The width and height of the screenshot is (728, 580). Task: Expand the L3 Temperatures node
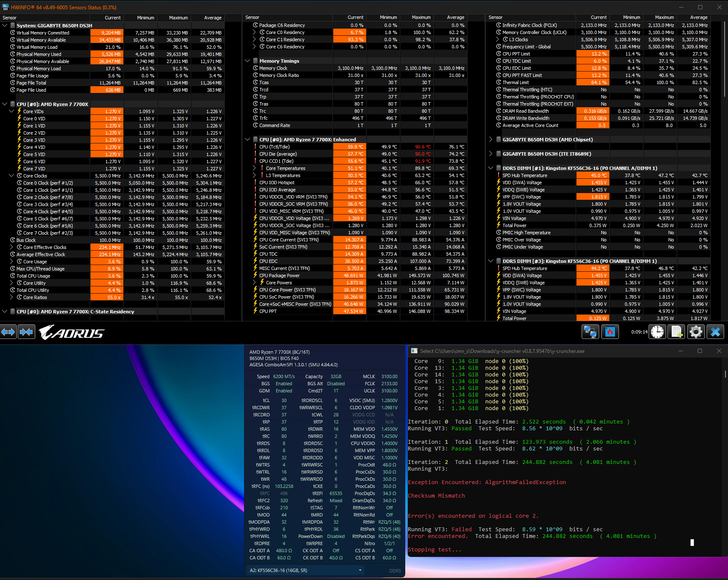pos(255,175)
